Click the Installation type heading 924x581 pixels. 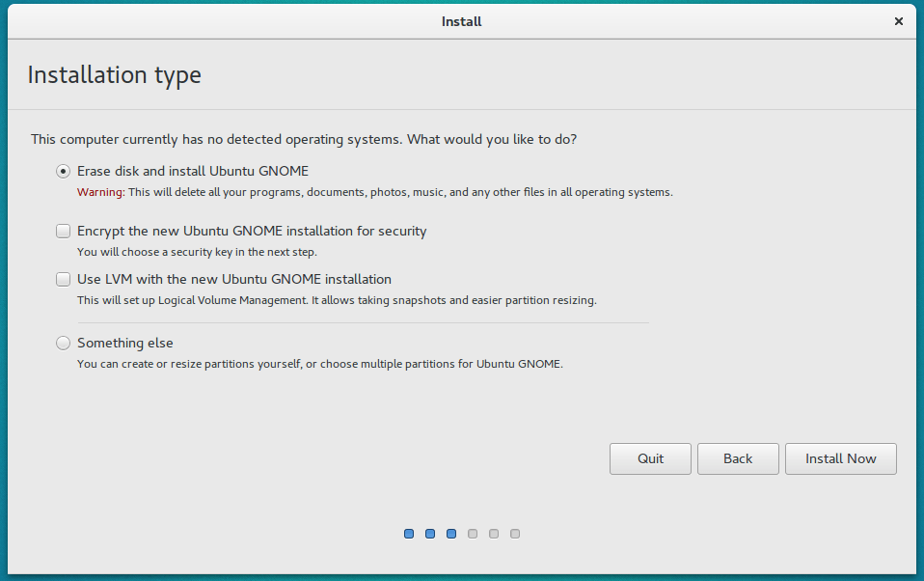[115, 75]
